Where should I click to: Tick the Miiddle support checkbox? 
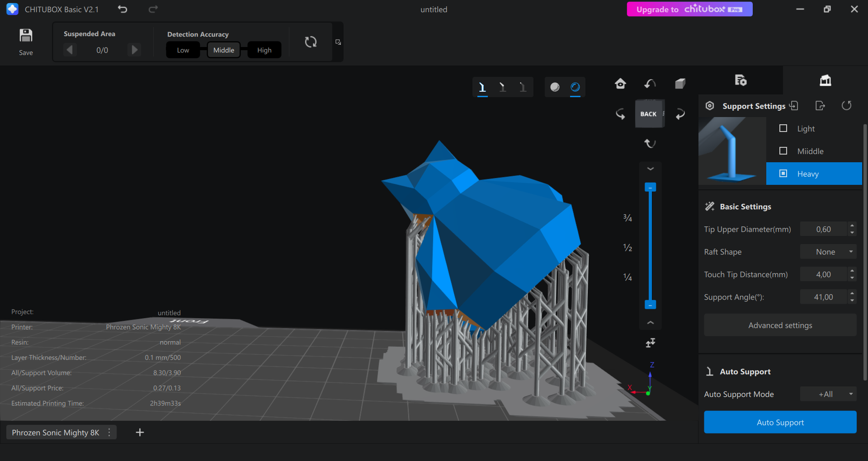[783, 151]
